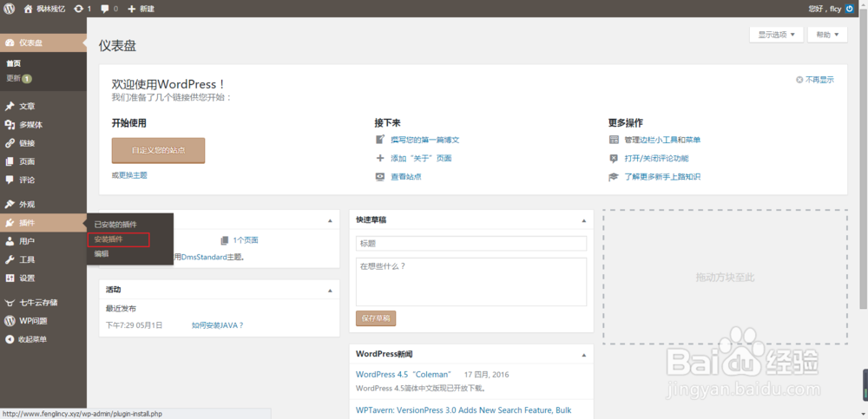Open WordPress 4.5 "Coleman" news link
The width and height of the screenshot is (868, 419).
pyautogui.click(x=404, y=374)
